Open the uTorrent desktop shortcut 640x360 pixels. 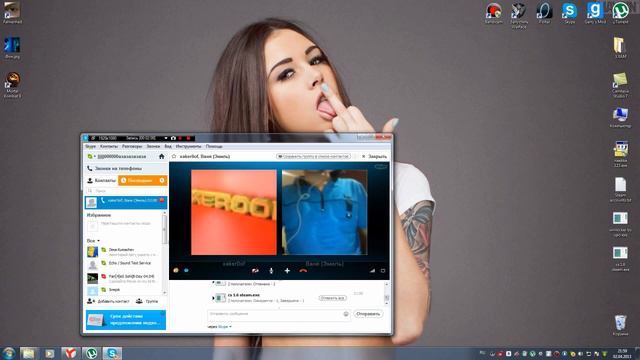pyautogui.click(x=620, y=13)
